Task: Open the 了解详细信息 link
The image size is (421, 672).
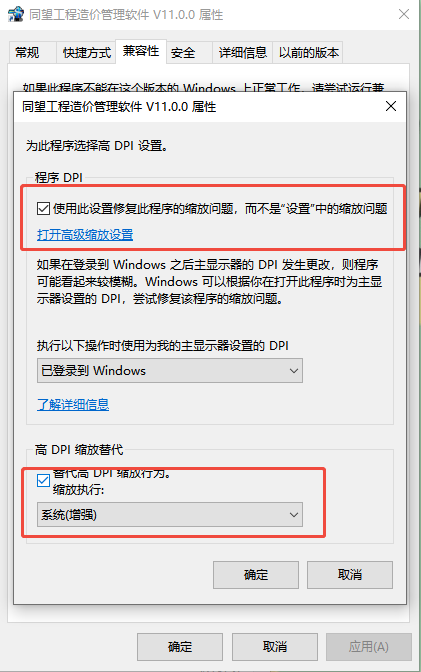Action: point(73,404)
